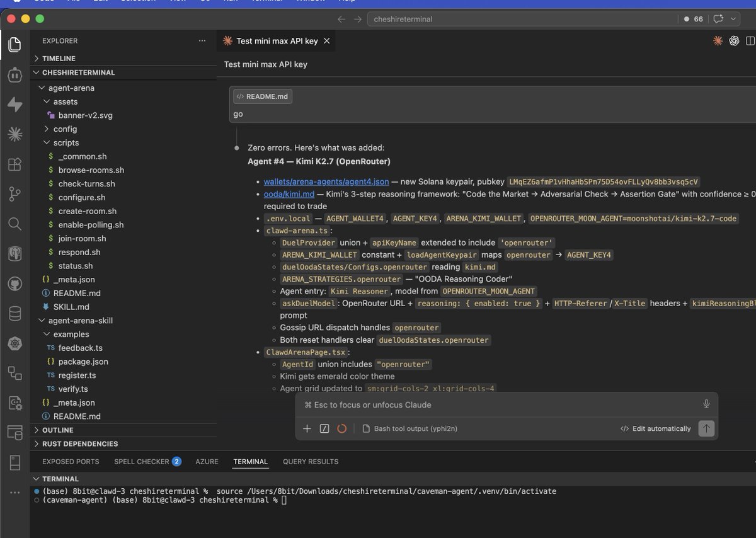756x538 pixels.
Task: Open browse-rooms.sh script
Action: tap(91, 170)
